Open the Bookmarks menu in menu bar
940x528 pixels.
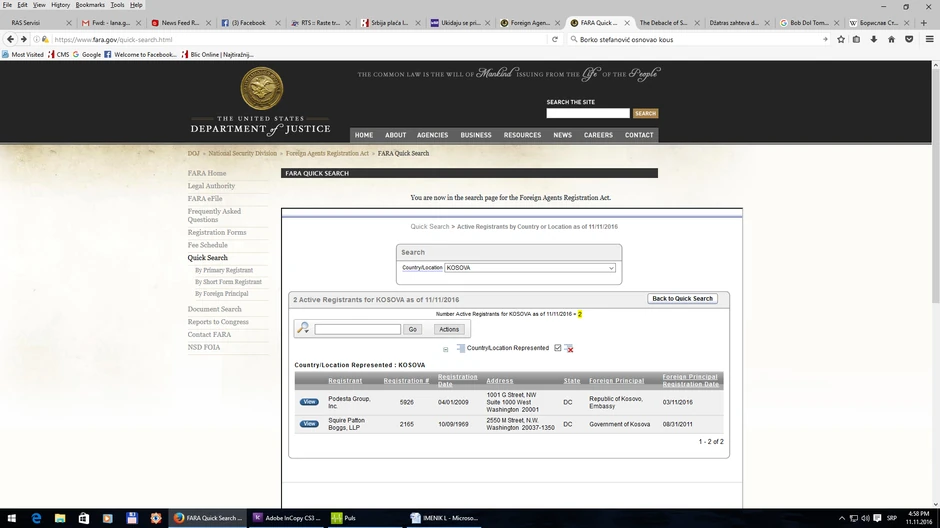coord(90,5)
